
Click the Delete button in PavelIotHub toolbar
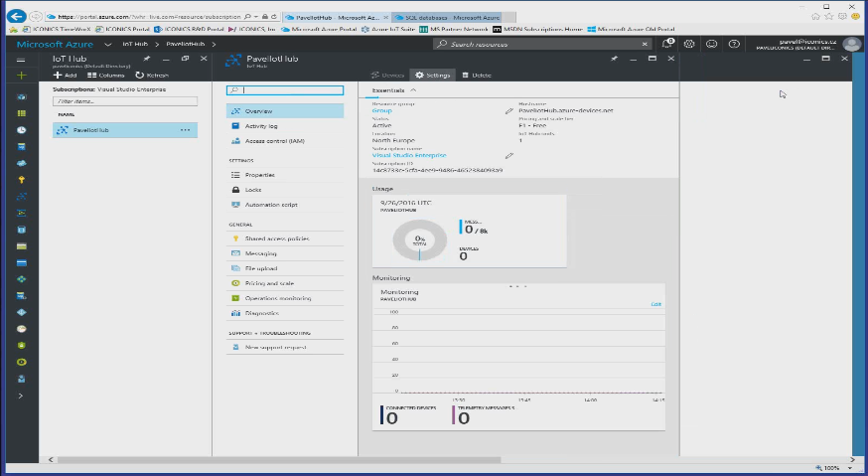pyautogui.click(x=477, y=76)
